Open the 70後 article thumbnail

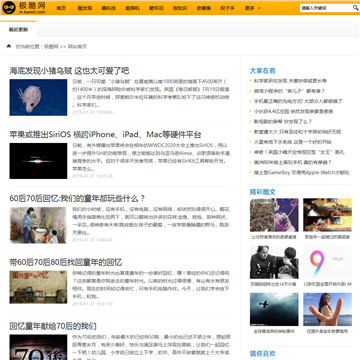coord(38,347)
